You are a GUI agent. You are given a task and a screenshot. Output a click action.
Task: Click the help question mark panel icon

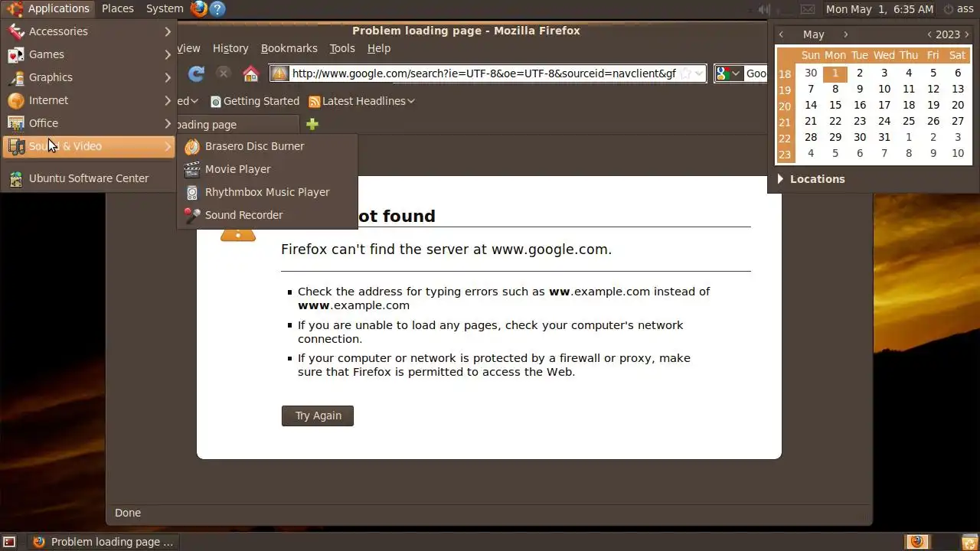coord(217,8)
